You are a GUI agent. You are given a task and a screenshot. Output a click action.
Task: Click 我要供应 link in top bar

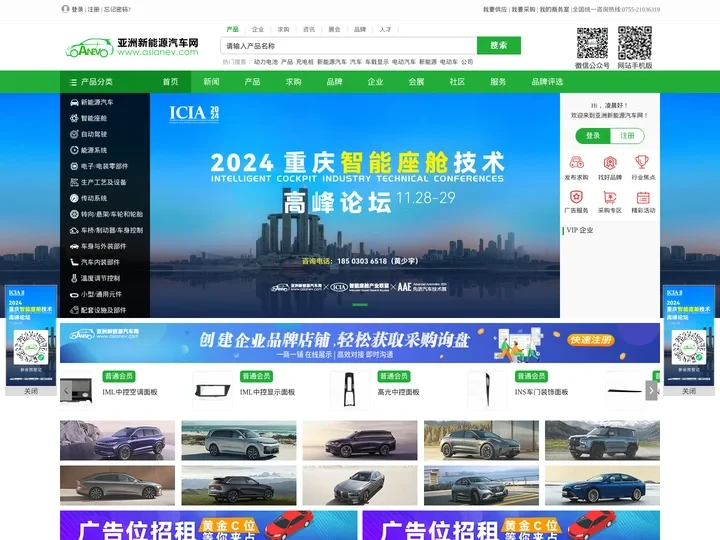click(495, 9)
